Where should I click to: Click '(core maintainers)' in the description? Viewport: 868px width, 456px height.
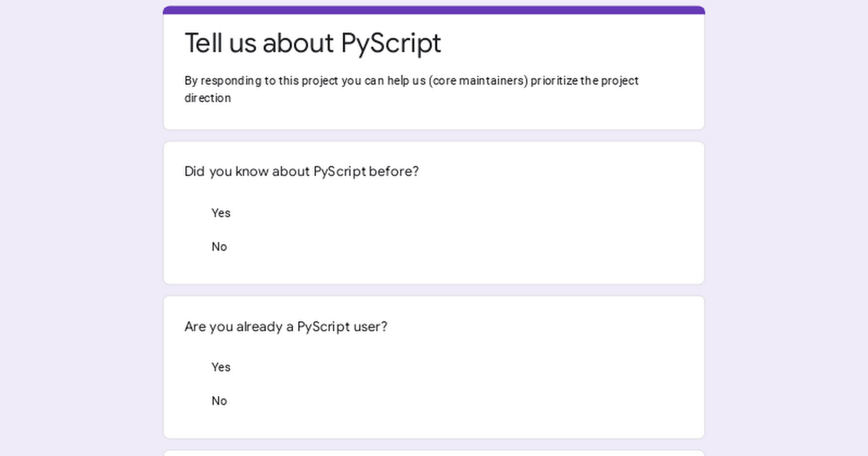(x=478, y=81)
